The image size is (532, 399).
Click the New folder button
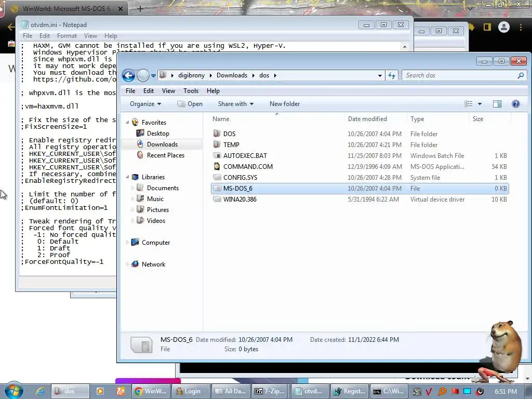pos(285,104)
